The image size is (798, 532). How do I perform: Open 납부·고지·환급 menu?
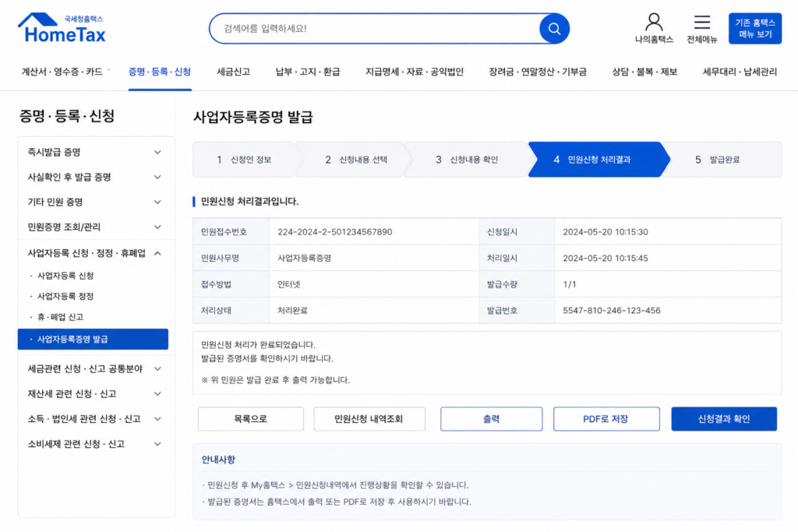(307, 72)
